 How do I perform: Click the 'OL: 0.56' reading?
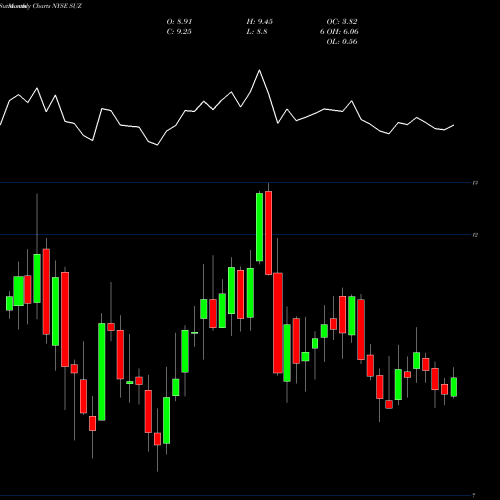342,42
